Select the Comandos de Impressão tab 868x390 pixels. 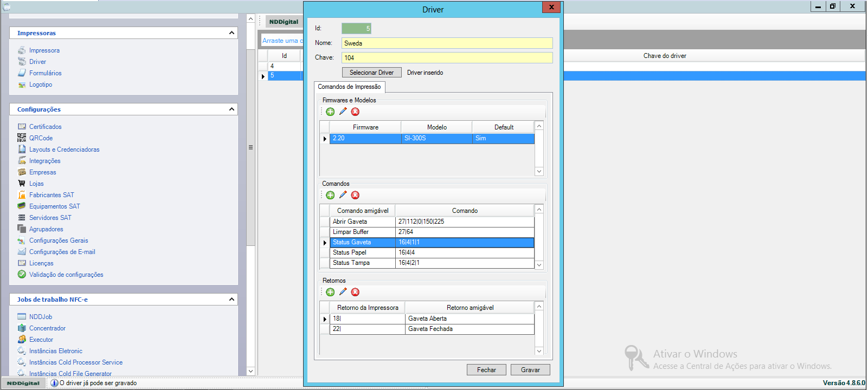point(349,87)
